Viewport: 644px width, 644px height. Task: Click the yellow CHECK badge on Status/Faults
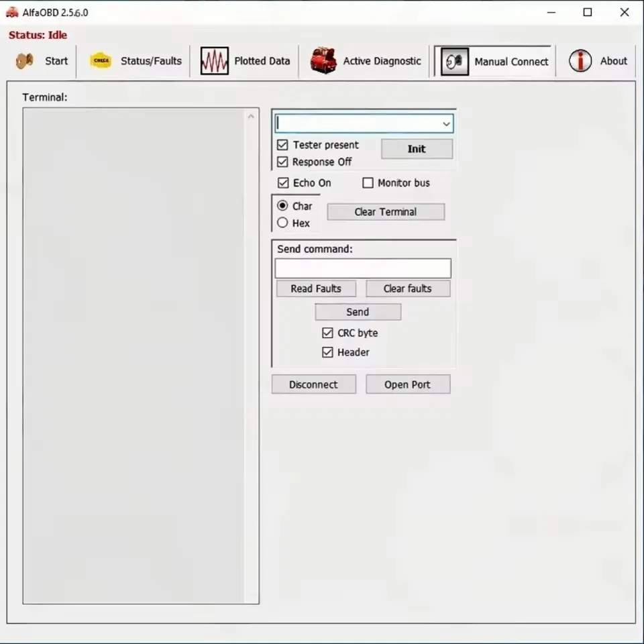pos(102,60)
